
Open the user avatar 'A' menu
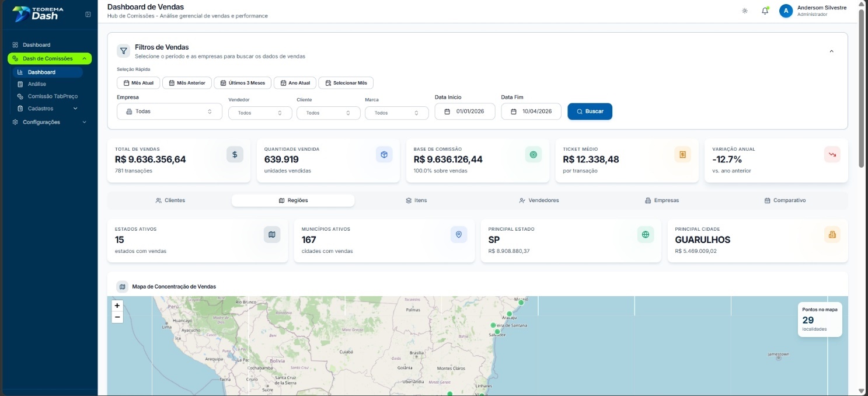(x=786, y=11)
